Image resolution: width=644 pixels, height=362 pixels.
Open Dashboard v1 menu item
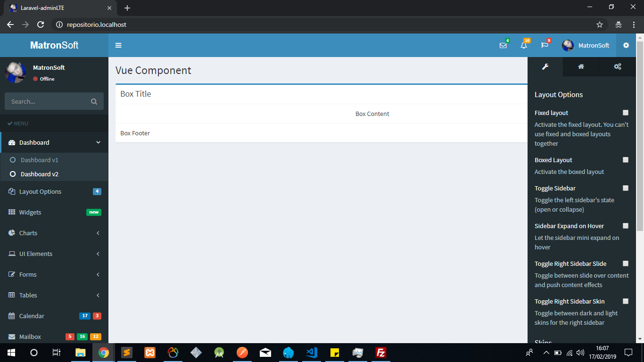point(54,160)
